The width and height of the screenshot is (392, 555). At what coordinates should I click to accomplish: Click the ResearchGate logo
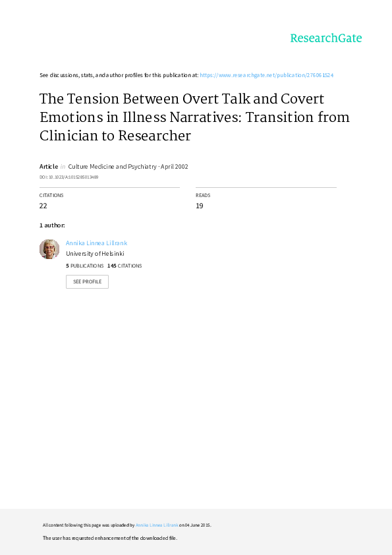(x=326, y=38)
